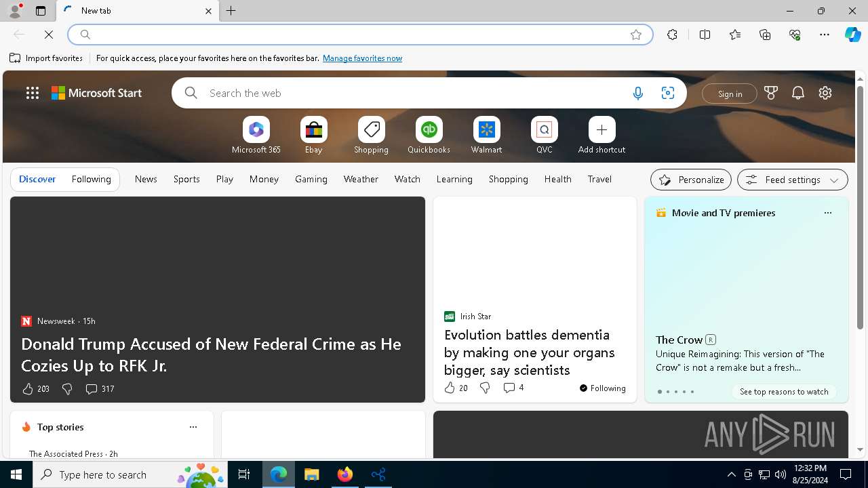The image size is (868, 488).
Task: Dislike the Evolution battles dementia story
Action: [x=485, y=388]
